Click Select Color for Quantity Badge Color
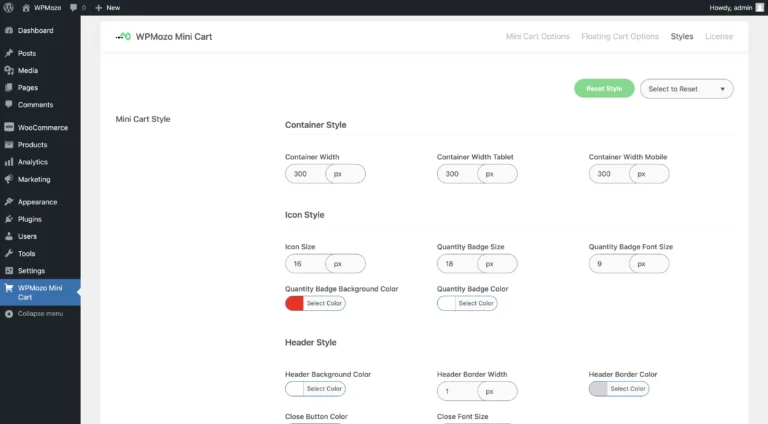768x424 pixels. pos(476,303)
